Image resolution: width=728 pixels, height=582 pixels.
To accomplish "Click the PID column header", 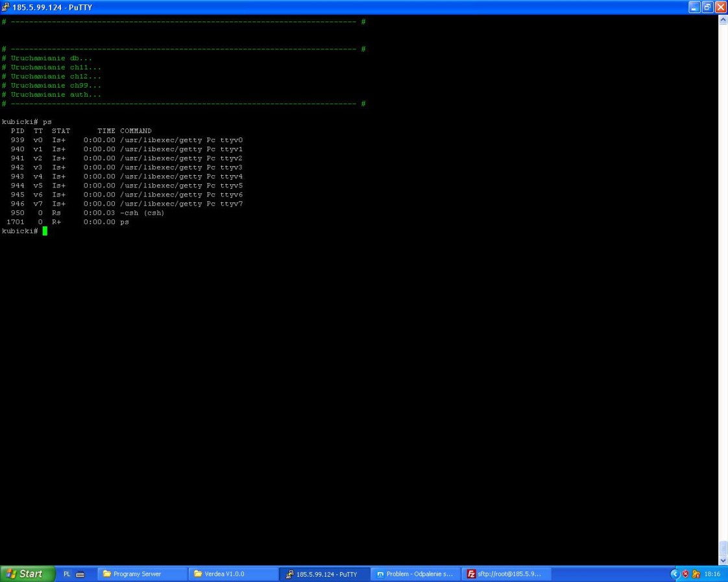I will pyautogui.click(x=18, y=131).
